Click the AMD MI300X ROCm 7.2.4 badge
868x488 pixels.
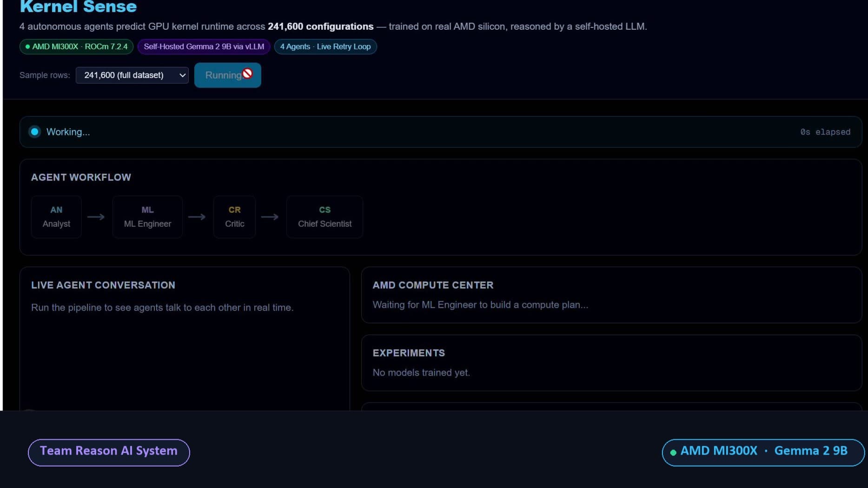77,46
